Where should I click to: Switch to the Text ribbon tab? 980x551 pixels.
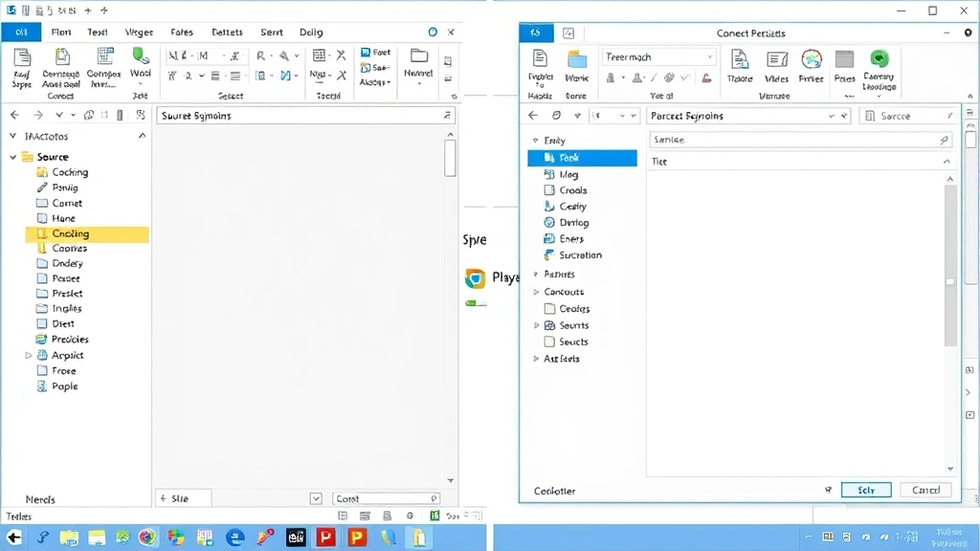(98, 32)
